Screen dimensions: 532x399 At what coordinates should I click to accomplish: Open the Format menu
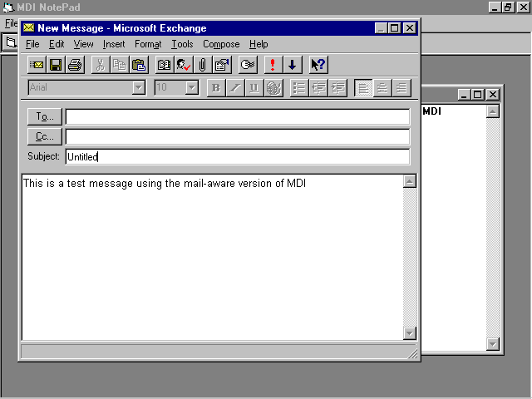(148, 44)
